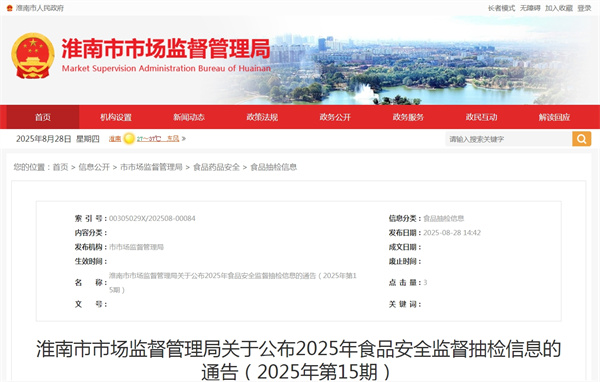Click breadcrumb link 信息公开

(x=94, y=167)
